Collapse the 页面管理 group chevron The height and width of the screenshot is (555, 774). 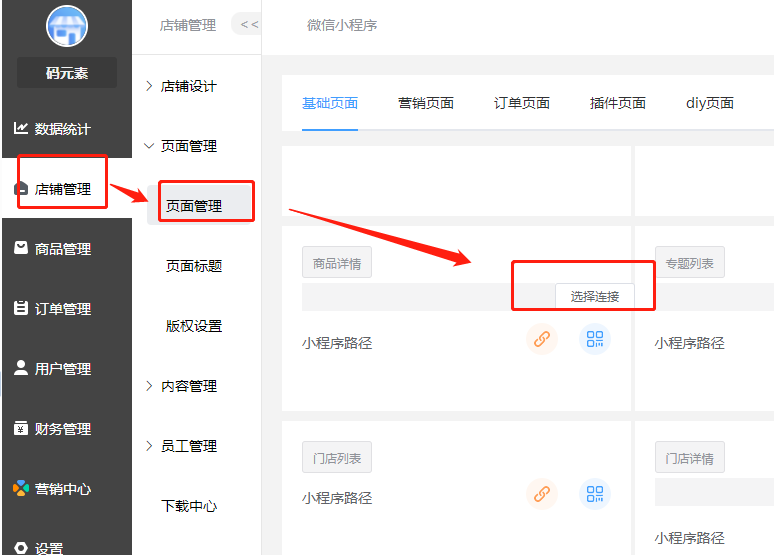tap(149, 146)
